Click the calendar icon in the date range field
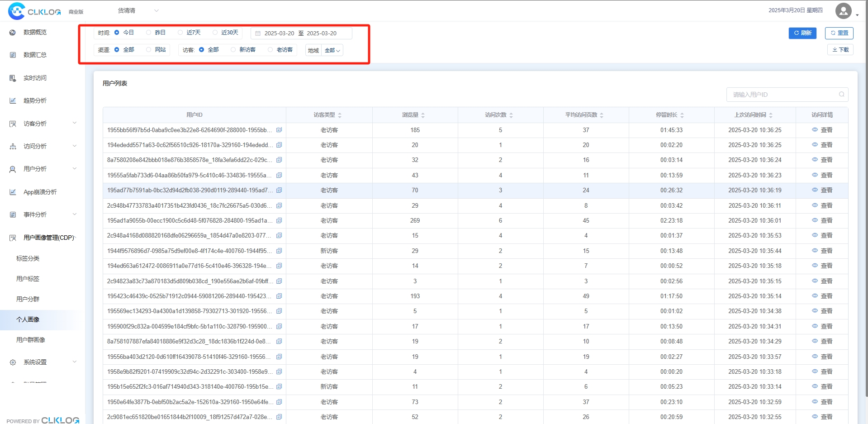 (258, 33)
